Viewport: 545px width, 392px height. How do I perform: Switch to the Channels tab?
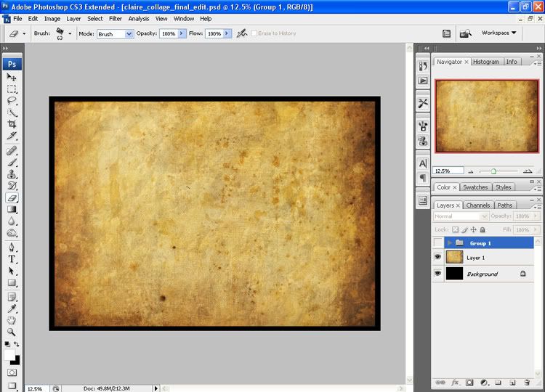click(x=478, y=205)
